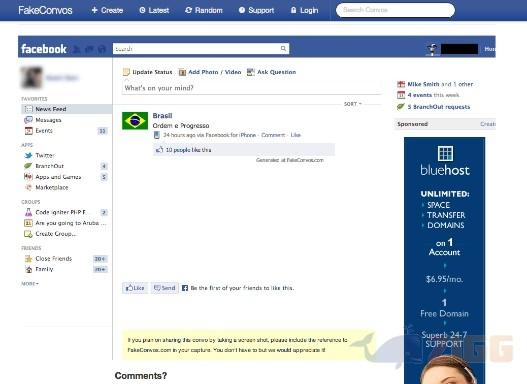Screen dimensions: 527x384
Task: Open the Create menu item
Action: click(x=107, y=10)
